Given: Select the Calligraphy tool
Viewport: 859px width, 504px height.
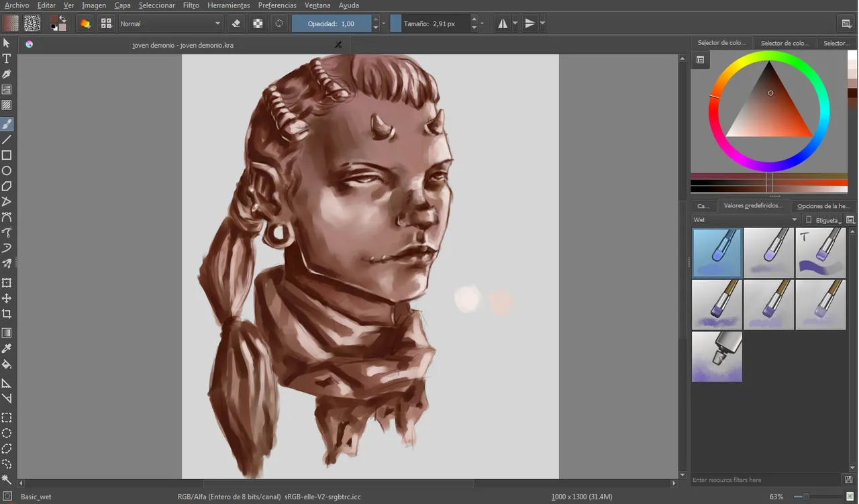Looking at the screenshot, I should [x=7, y=74].
